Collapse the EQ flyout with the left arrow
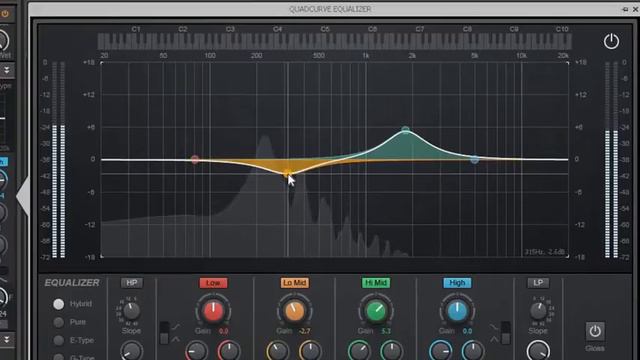The width and height of the screenshot is (640, 360). (23, 196)
